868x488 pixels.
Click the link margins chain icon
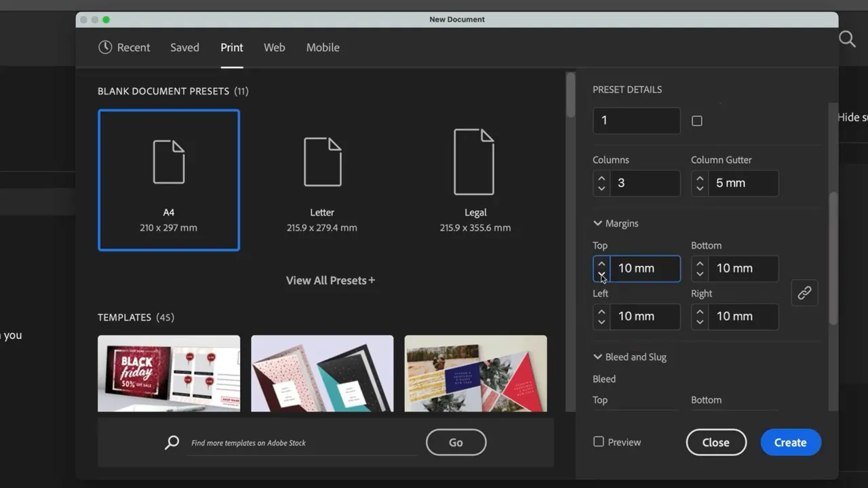pyautogui.click(x=804, y=293)
